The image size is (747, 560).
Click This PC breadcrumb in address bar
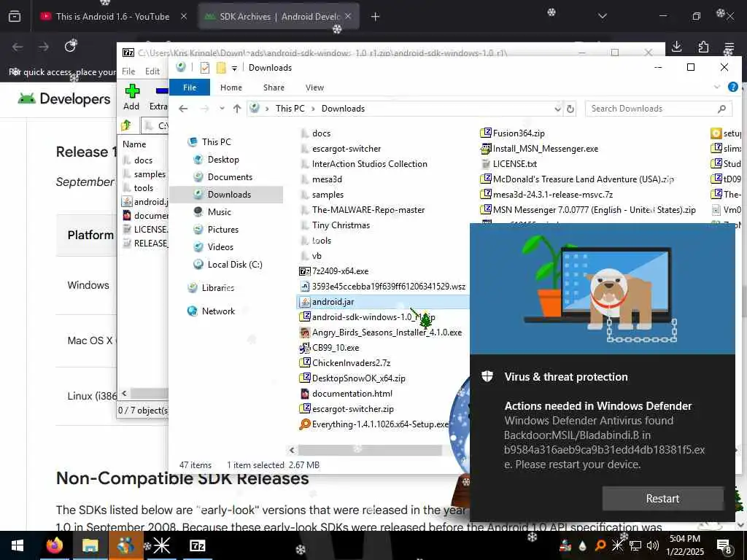290,109
